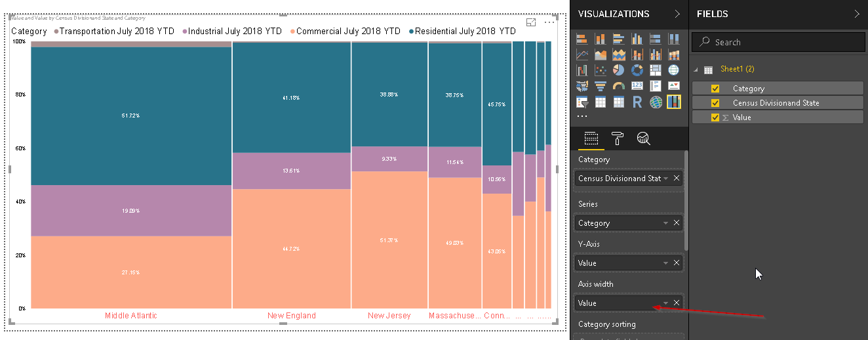Switch to the Format paint roller tab
Image resolution: width=868 pixels, height=340 pixels.
point(618,138)
